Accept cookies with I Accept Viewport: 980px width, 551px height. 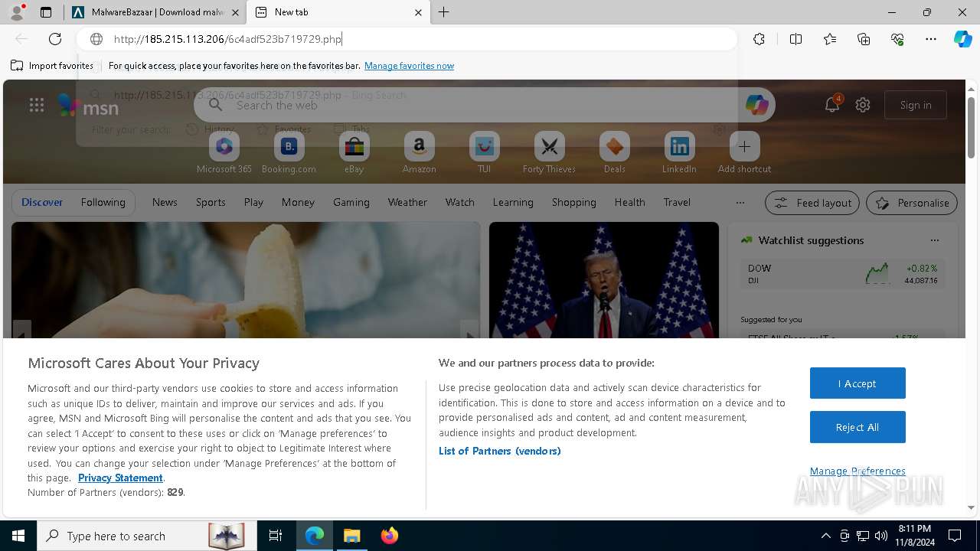[857, 383]
